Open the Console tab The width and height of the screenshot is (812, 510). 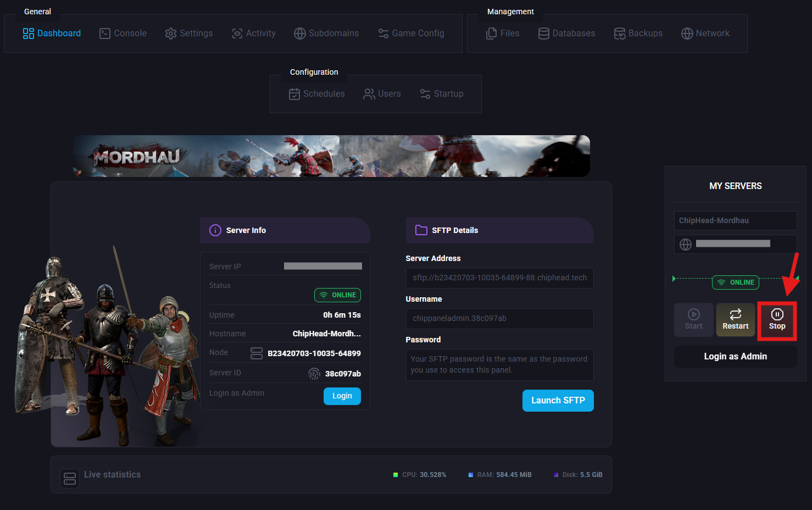click(123, 34)
